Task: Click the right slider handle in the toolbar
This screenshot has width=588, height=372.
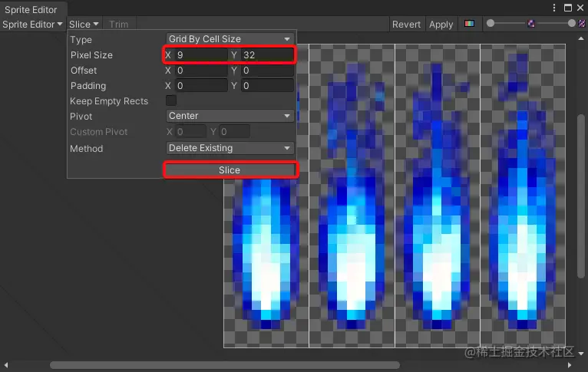Action: tap(572, 23)
